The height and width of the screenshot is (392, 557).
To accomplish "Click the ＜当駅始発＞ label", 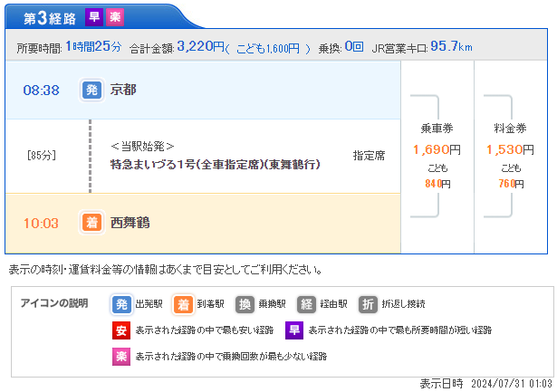I will [x=142, y=146].
